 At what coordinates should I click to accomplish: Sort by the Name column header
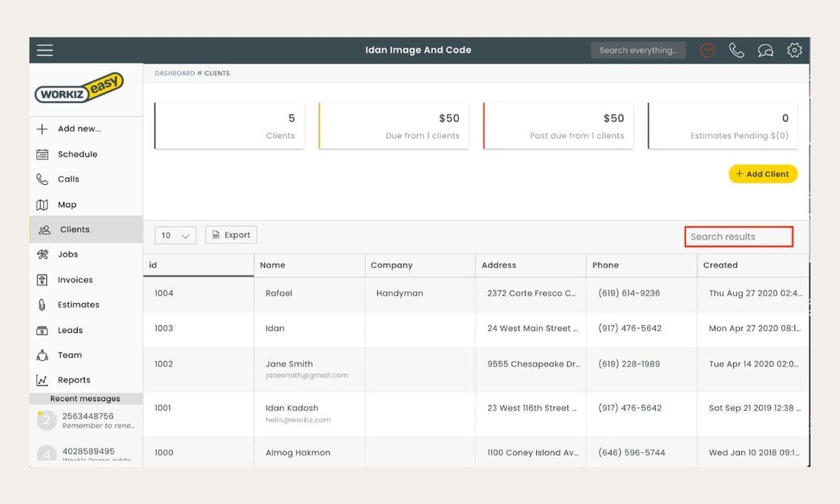pos(309,265)
